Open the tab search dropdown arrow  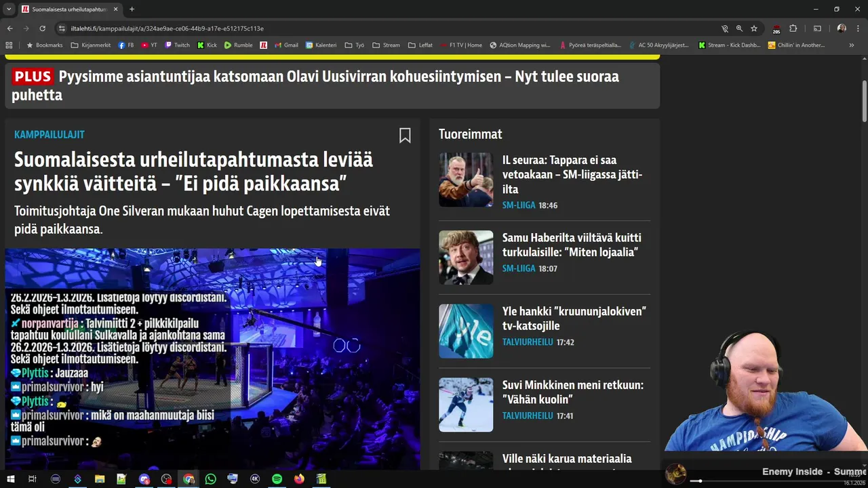click(x=9, y=9)
